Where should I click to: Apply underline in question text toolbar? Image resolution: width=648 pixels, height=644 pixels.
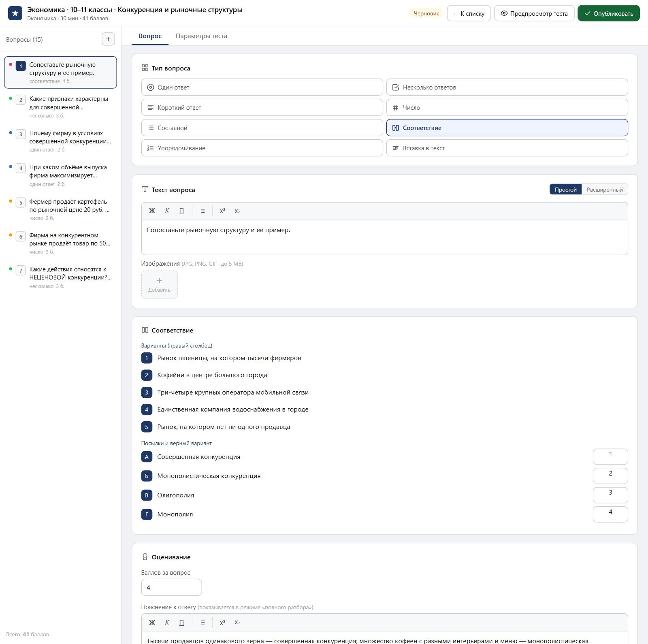coord(181,211)
